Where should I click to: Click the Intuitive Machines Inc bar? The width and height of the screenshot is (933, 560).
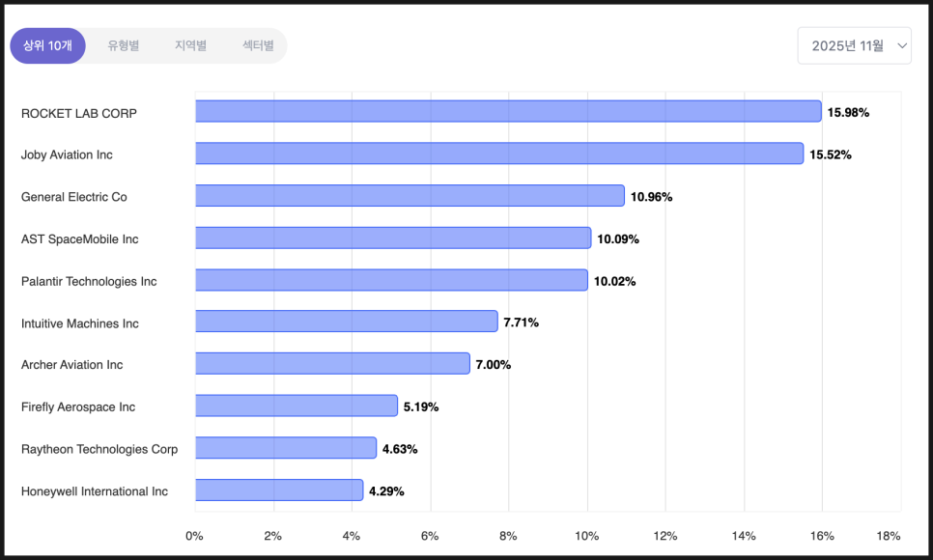(346, 322)
